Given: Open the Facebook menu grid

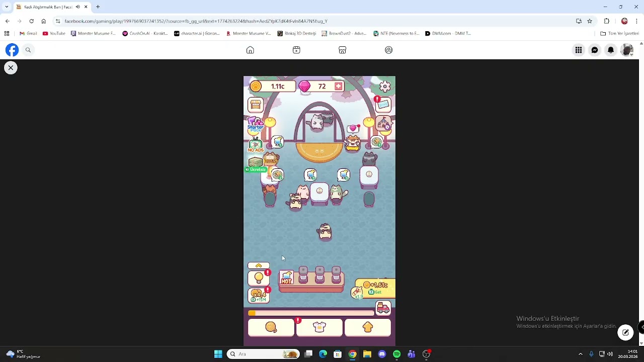Looking at the screenshot, I should [x=579, y=50].
